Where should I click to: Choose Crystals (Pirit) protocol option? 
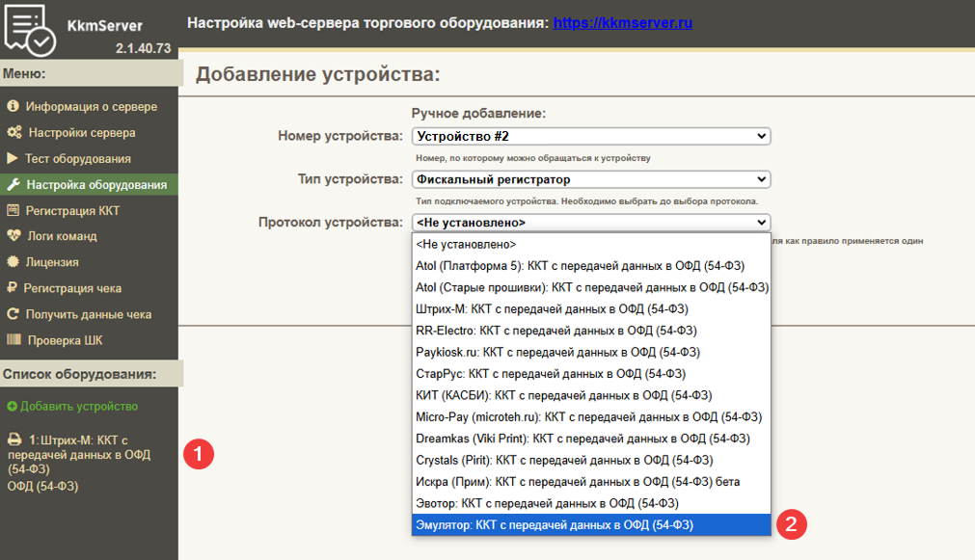[x=591, y=460]
